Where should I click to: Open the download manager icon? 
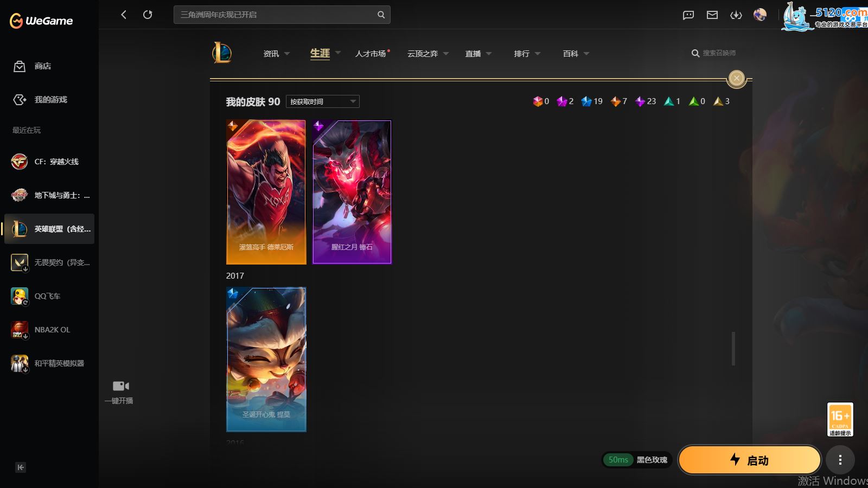736,15
